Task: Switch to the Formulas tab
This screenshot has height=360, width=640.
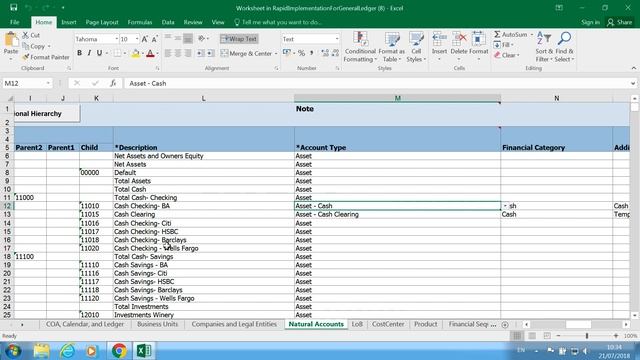Action: pyautogui.click(x=140, y=22)
